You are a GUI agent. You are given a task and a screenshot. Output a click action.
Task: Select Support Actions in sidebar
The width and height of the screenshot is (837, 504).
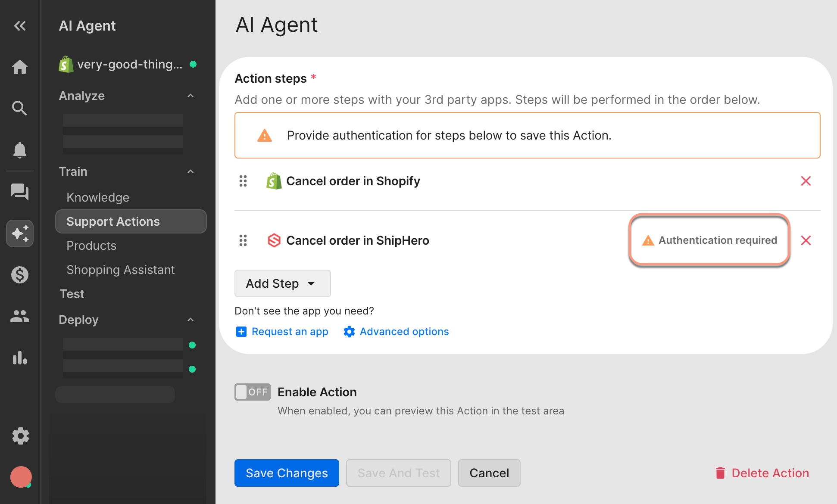[131, 221]
